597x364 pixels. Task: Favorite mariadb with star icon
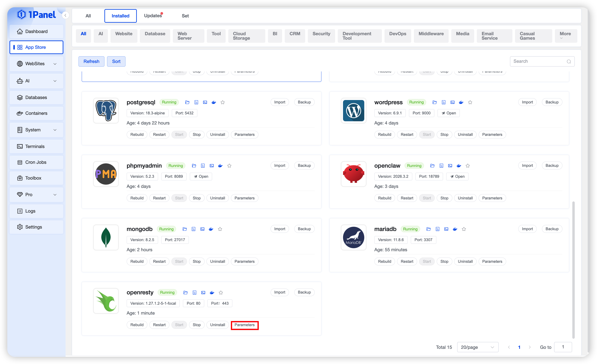point(464,229)
